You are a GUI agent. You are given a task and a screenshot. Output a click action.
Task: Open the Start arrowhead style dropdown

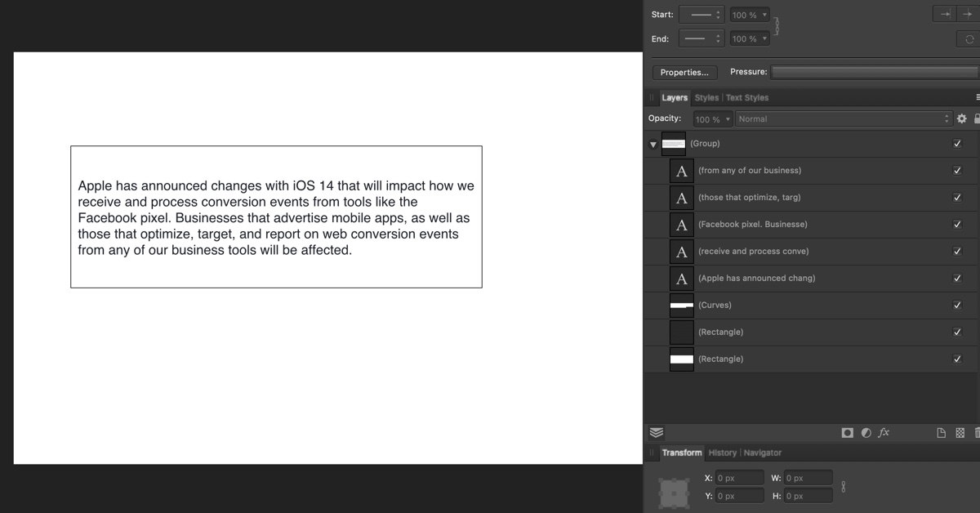tap(702, 15)
